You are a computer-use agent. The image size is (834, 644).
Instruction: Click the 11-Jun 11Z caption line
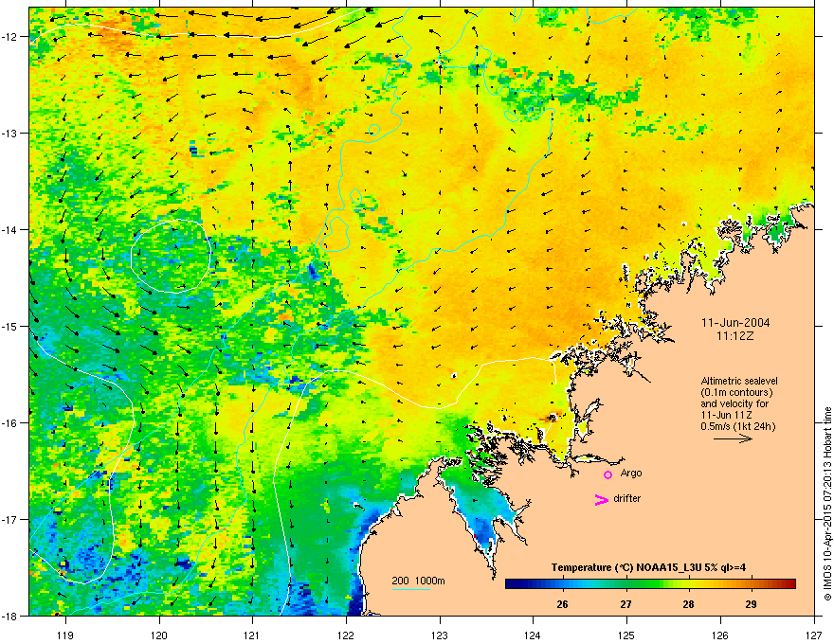pos(726,415)
